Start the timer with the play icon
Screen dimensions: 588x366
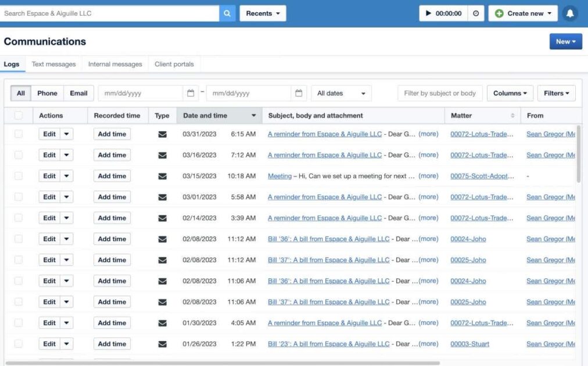tap(428, 13)
